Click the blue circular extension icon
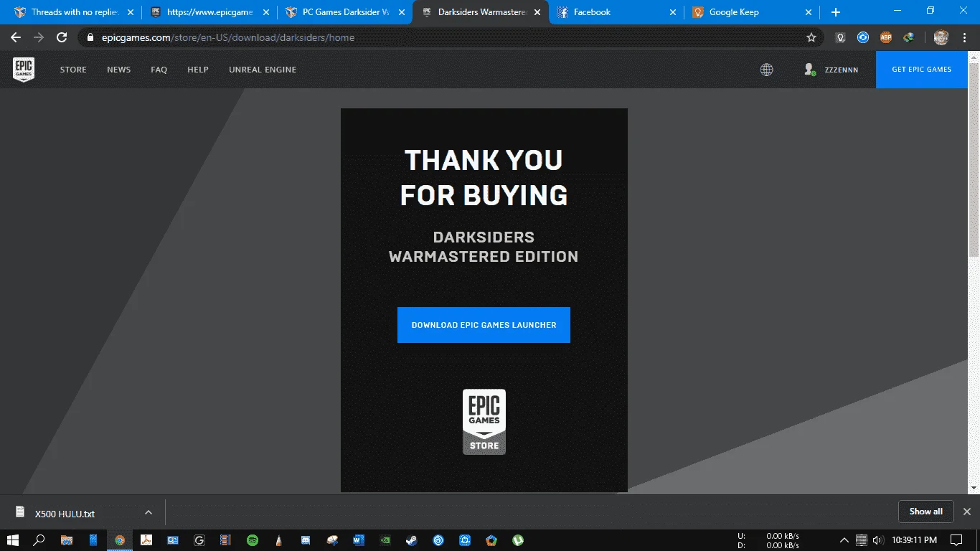Screen dimensions: 980x551 point(863,37)
